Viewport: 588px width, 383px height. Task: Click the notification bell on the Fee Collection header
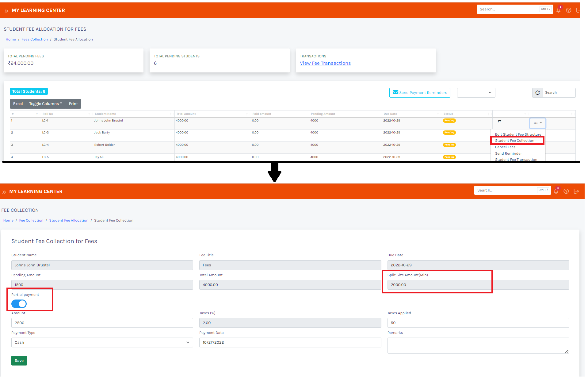[556, 191]
